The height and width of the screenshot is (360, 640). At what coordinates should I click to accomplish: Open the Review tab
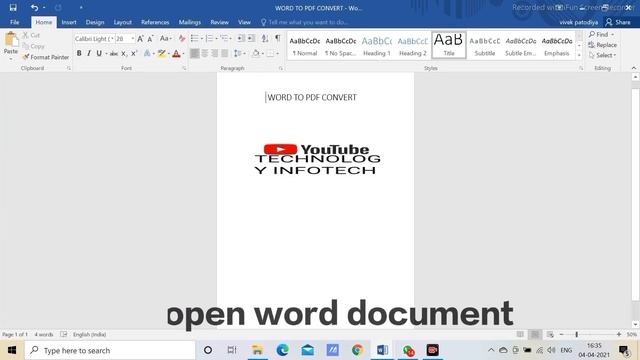[x=220, y=22]
